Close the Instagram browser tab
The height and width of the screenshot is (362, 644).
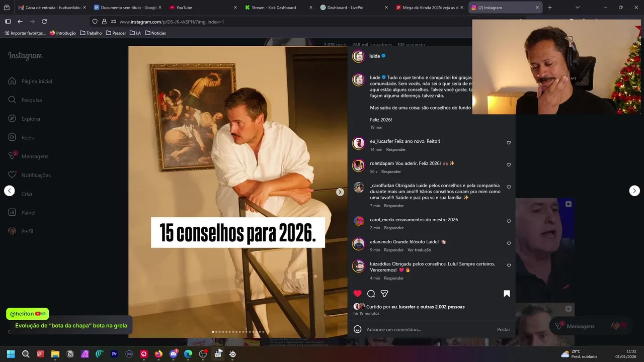click(x=537, y=8)
